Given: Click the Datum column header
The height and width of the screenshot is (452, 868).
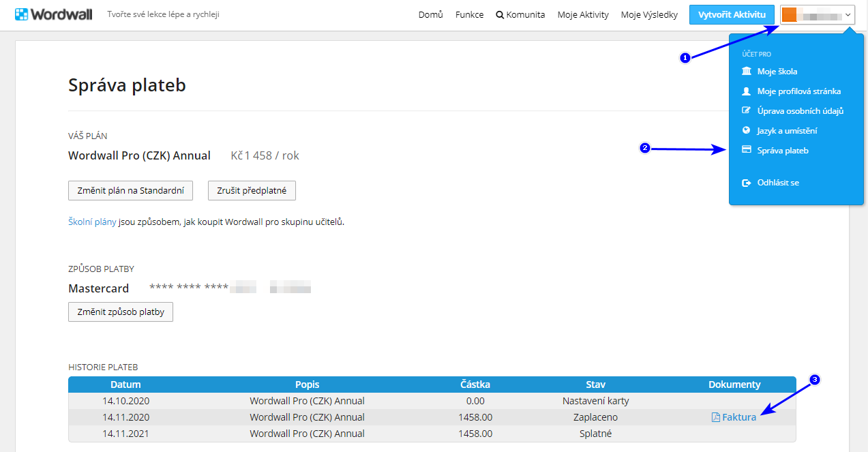Looking at the screenshot, I should [125, 385].
